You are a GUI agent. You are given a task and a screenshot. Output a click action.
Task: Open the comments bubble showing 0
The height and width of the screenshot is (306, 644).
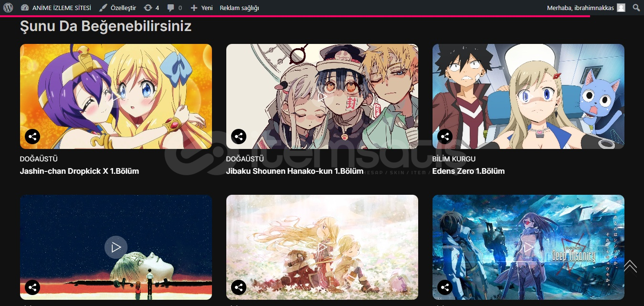point(174,8)
